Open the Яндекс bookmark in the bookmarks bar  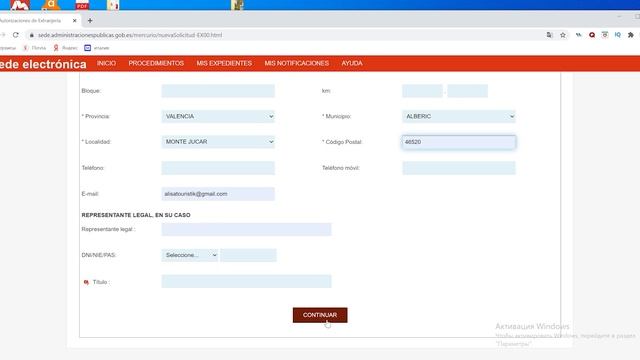[x=65, y=48]
